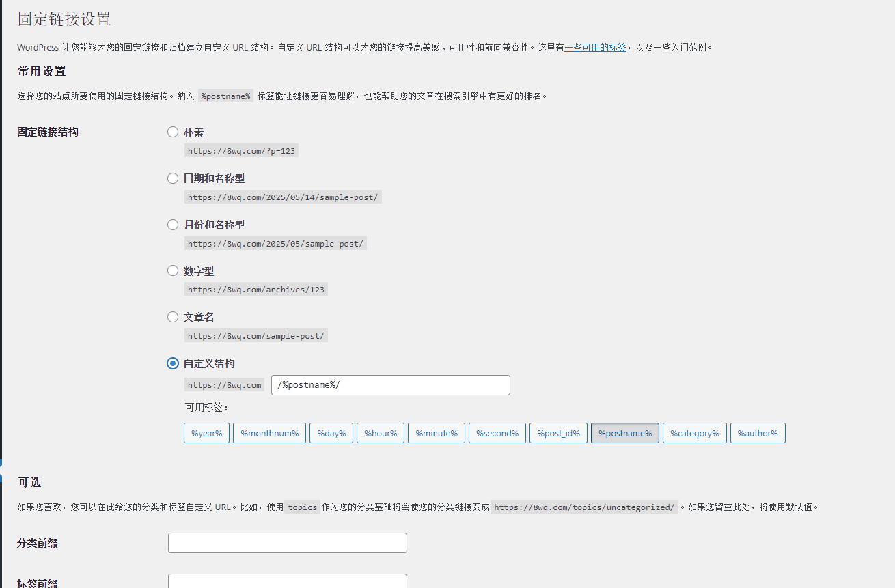The image size is (895, 588).
Task: Click the custom structure /%postname%/ text field
Action: coord(390,385)
